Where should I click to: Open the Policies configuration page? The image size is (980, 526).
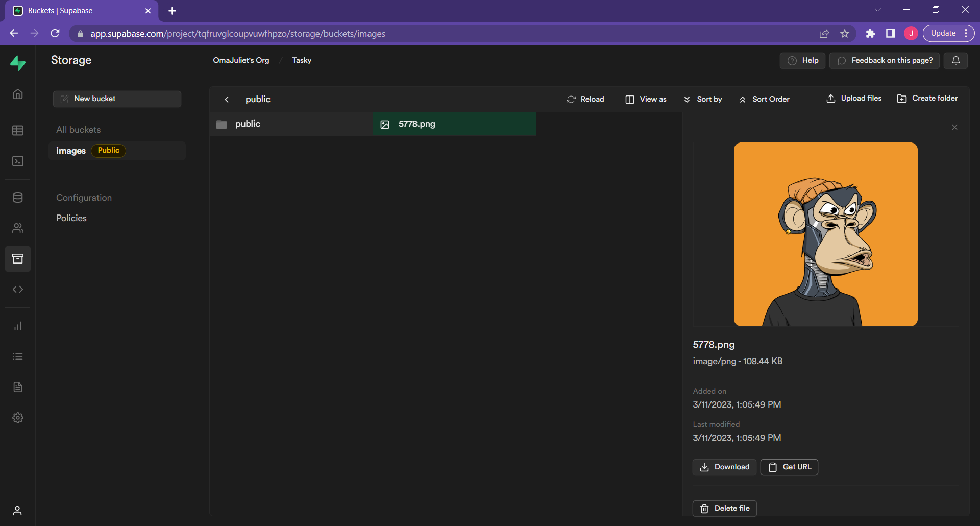click(71, 218)
